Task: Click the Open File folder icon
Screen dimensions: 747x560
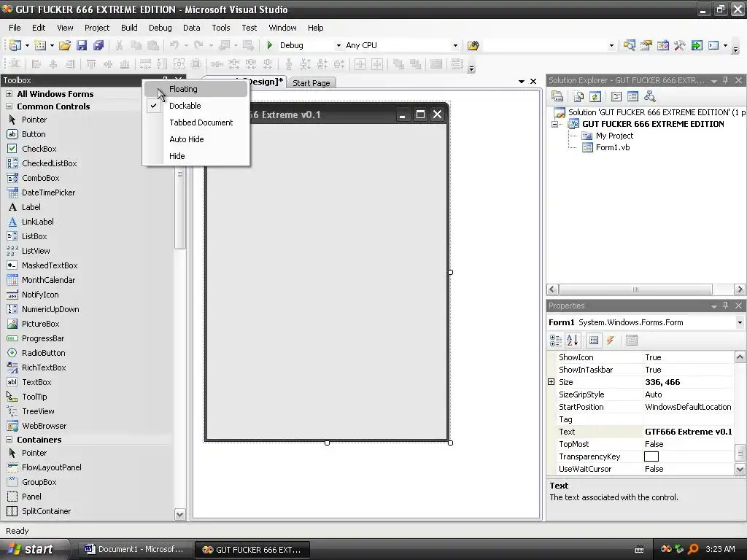Action: pos(65,45)
